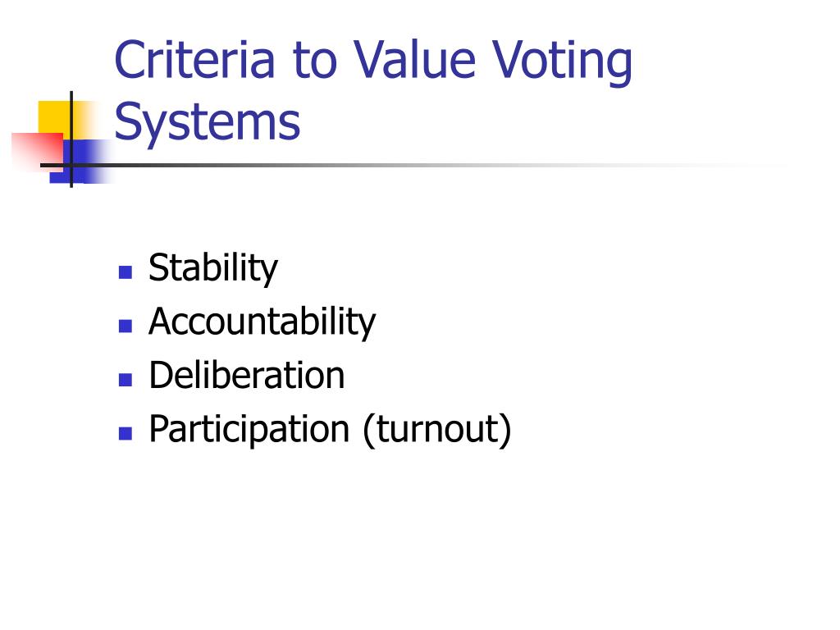The image size is (840, 630).
Task: Select the blue bullet marker before Deliberation
Action: (x=126, y=379)
